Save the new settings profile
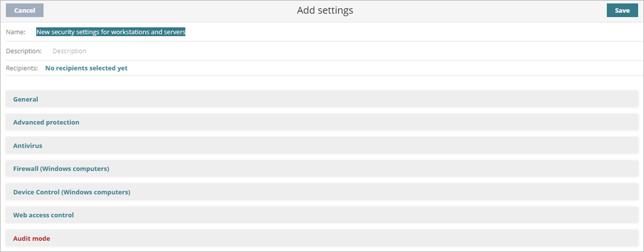This screenshot has width=644, height=252. [622, 10]
